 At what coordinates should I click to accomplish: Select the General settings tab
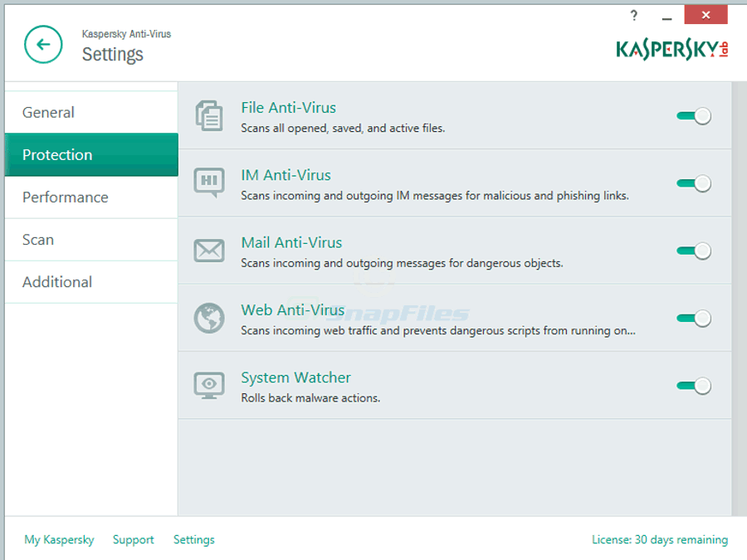coord(91,112)
